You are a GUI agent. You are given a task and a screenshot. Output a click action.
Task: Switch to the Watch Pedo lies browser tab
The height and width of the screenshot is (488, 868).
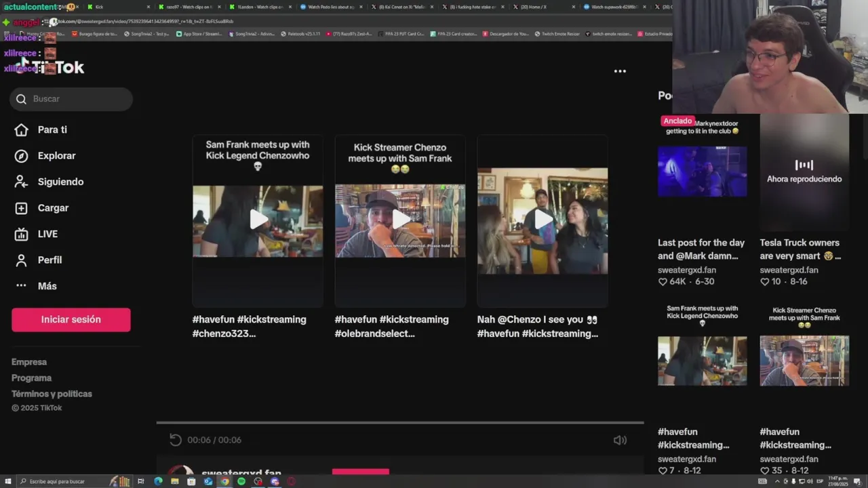point(332,7)
